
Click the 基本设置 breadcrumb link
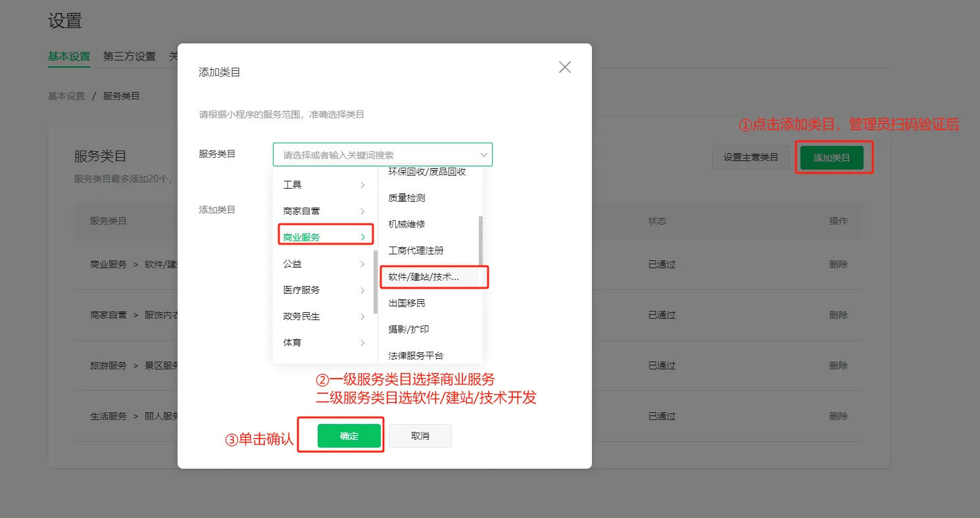coord(66,96)
